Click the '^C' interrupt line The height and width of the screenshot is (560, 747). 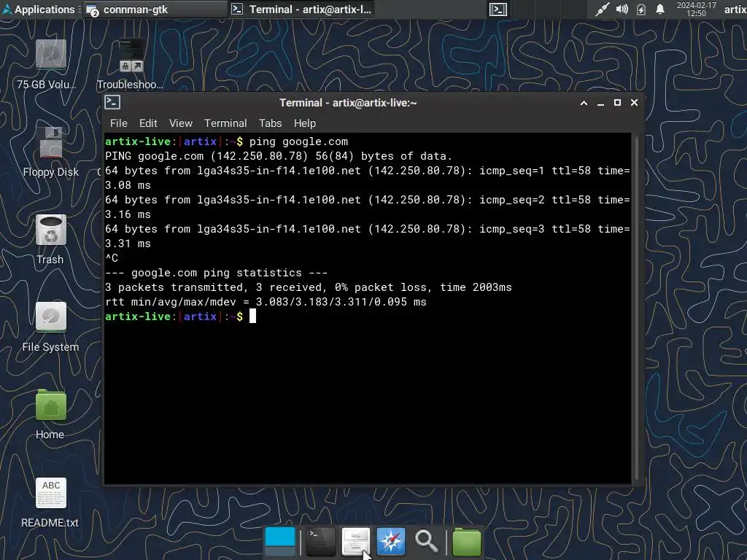pyautogui.click(x=112, y=258)
